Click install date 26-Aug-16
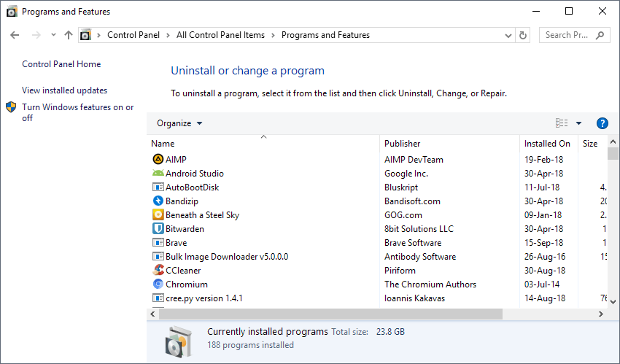620x364 pixels. (545, 257)
